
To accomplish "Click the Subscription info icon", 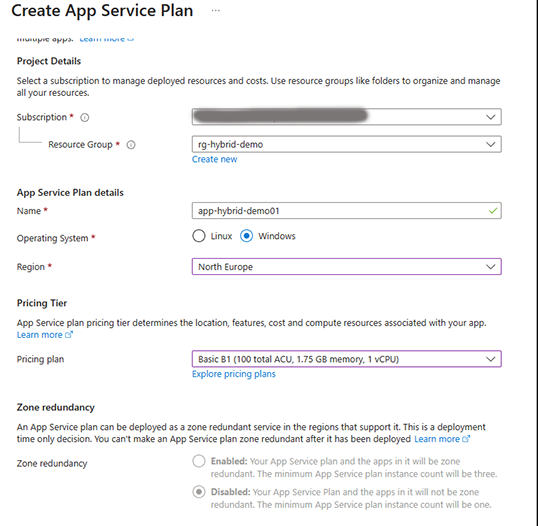I will coord(84,118).
